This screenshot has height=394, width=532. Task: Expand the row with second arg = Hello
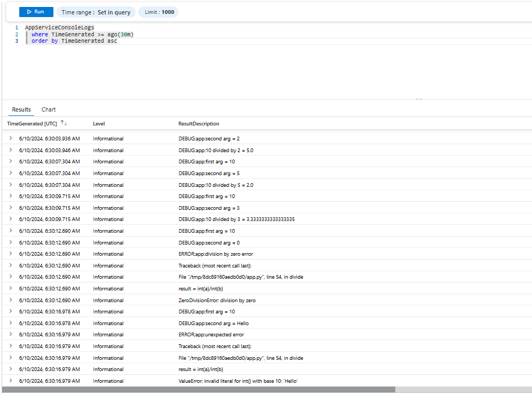click(11, 323)
